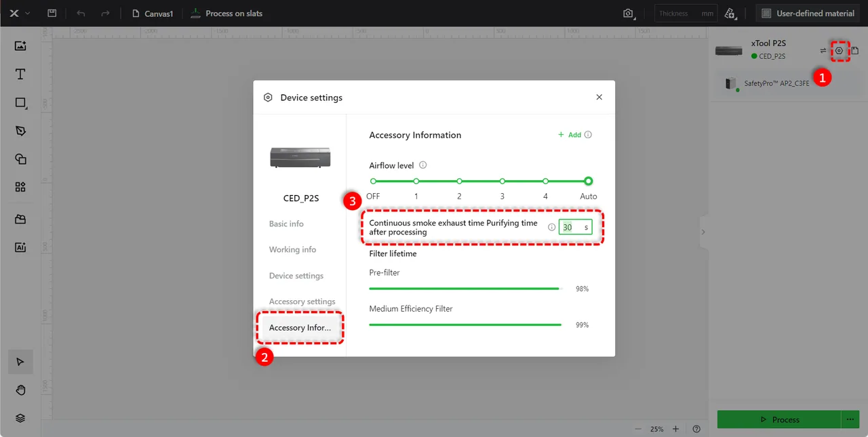Click the green Process button

[x=779, y=419]
